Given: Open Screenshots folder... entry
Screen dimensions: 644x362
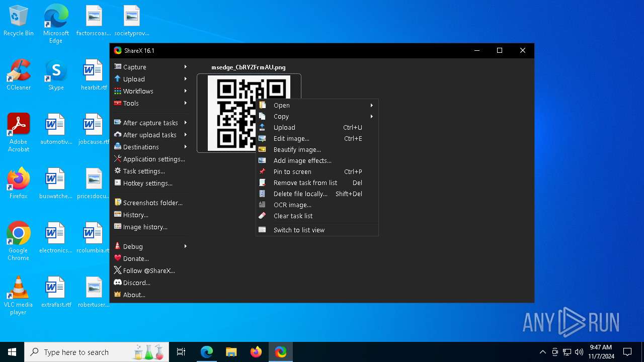Looking at the screenshot, I should coord(150,203).
